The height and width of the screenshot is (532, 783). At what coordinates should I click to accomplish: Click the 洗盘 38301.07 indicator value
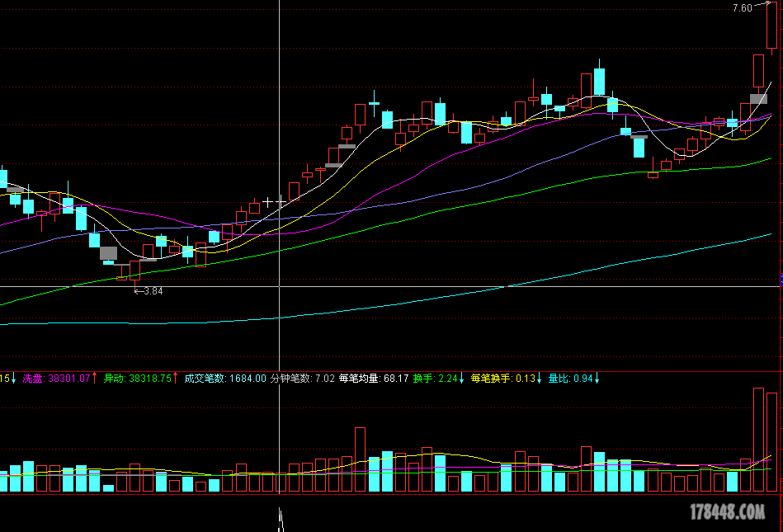[x=56, y=379]
